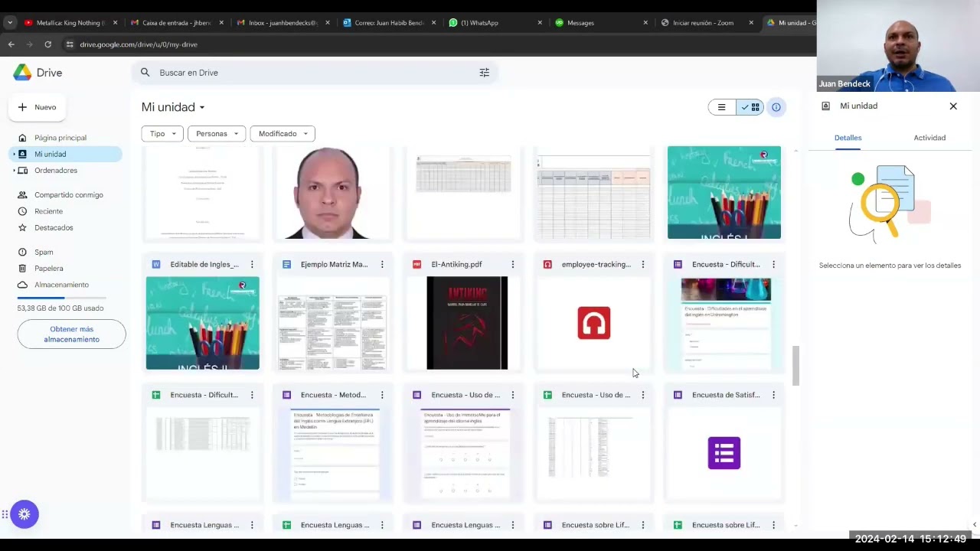Open more actions for Editable de Ingles
Viewport: 980px width, 551px height.
point(252,265)
